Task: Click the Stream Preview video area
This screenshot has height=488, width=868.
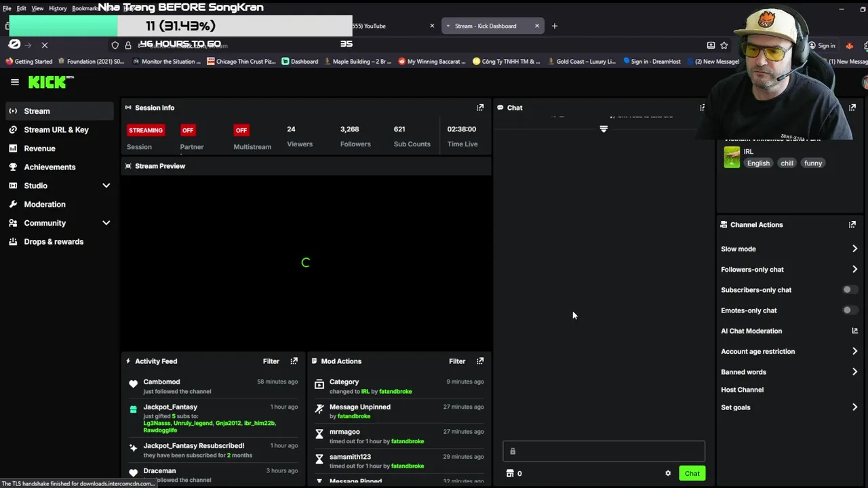Action: (x=306, y=262)
